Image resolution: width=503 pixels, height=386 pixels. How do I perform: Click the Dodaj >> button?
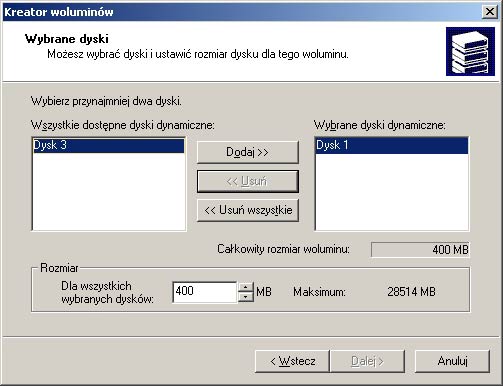tap(248, 152)
